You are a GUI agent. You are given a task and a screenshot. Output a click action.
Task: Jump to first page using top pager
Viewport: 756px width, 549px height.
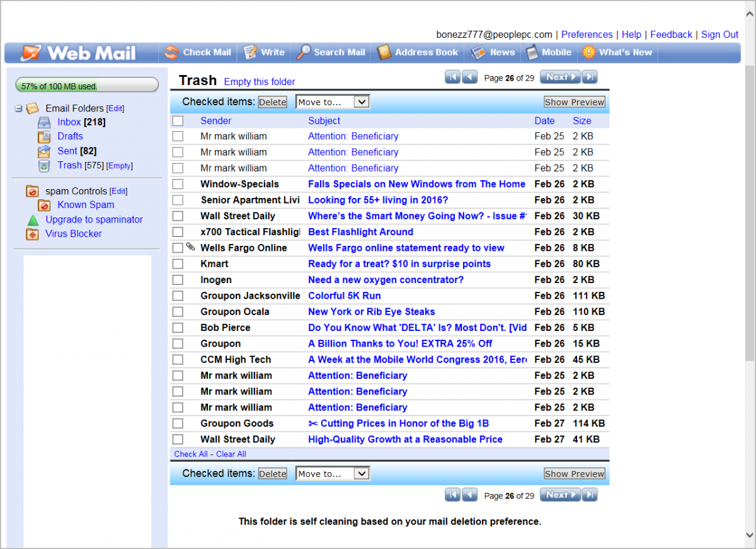(452, 77)
